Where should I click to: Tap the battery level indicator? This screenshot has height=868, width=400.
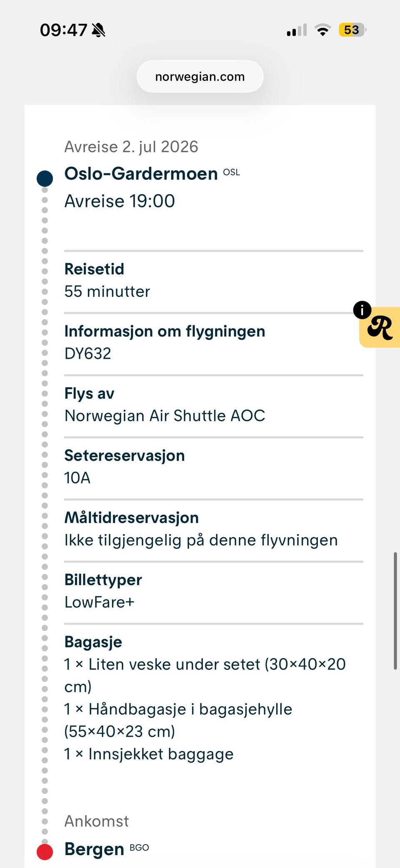[x=352, y=30]
